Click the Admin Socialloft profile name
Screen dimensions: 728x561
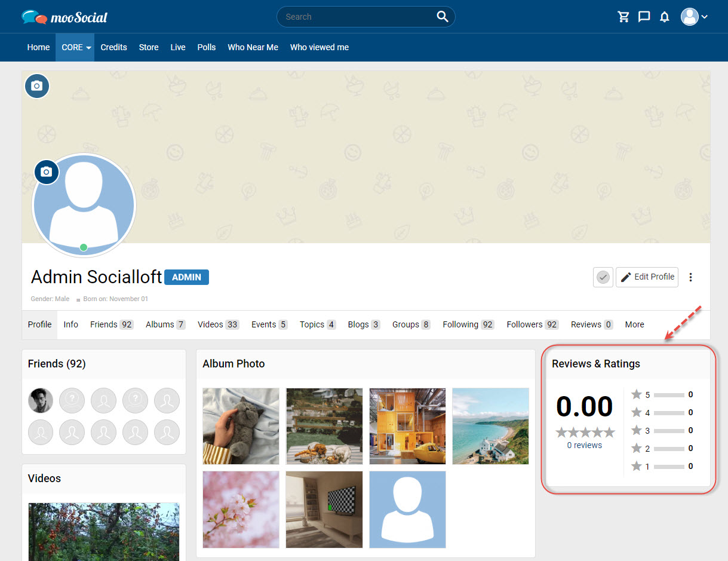96,277
